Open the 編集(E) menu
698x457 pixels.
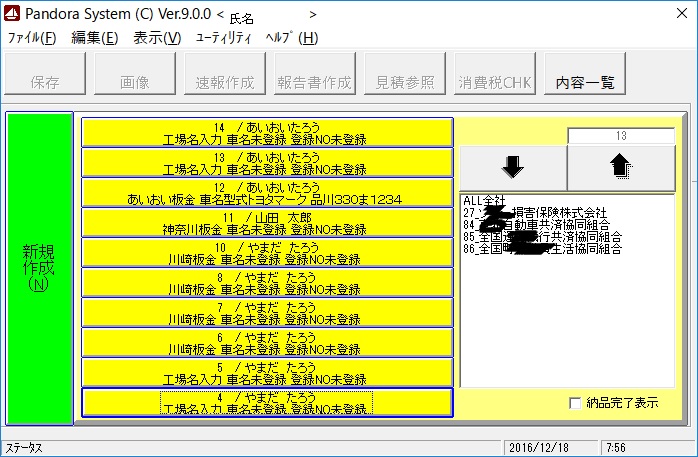[94, 38]
